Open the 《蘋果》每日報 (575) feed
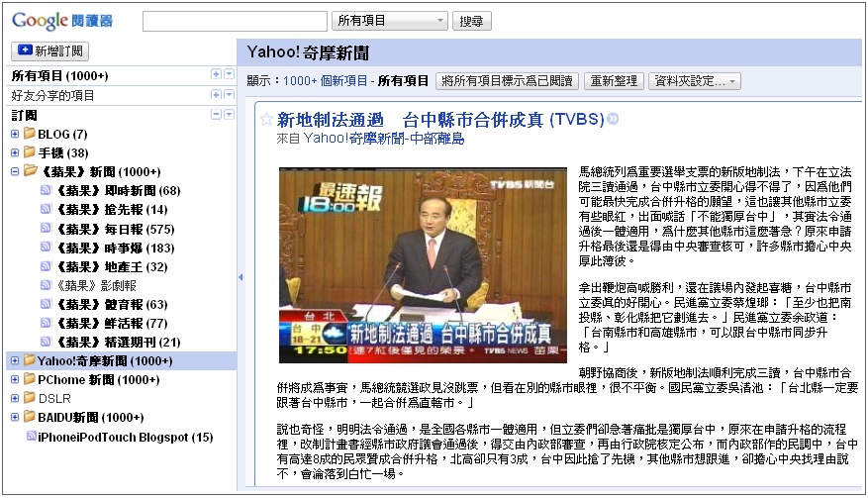The height and width of the screenshot is (498, 868). (116, 229)
